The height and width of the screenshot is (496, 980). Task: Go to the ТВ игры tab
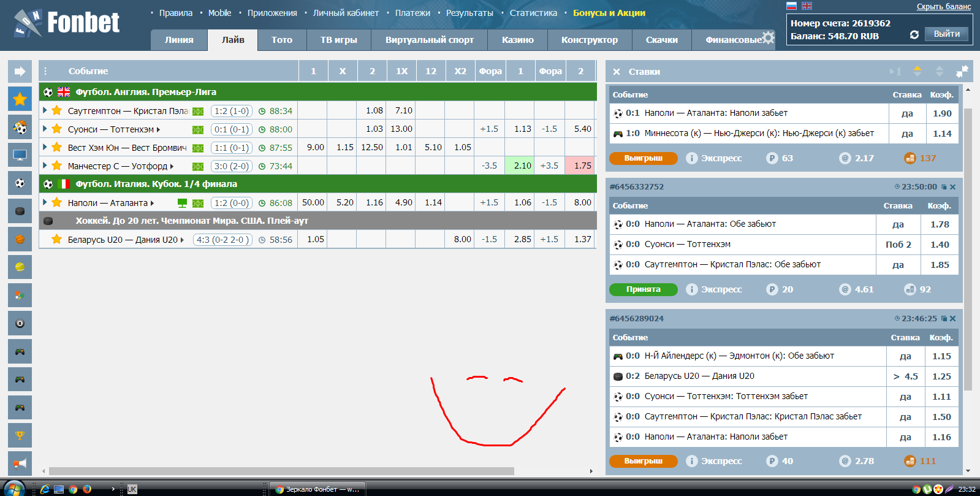click(338, 40)
